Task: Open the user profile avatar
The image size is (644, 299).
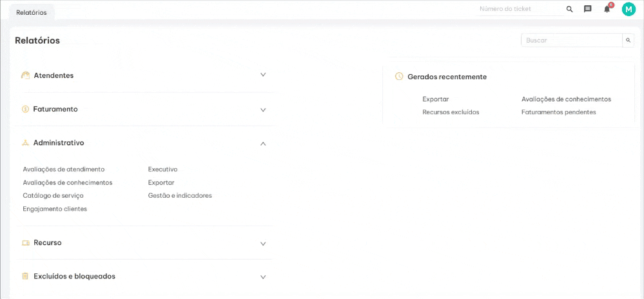Action: tap(629, 9)
